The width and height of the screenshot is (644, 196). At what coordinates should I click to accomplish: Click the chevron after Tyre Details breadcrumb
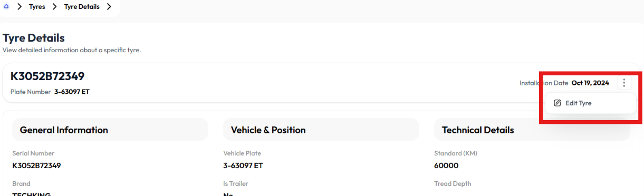[x=109, y=7]
